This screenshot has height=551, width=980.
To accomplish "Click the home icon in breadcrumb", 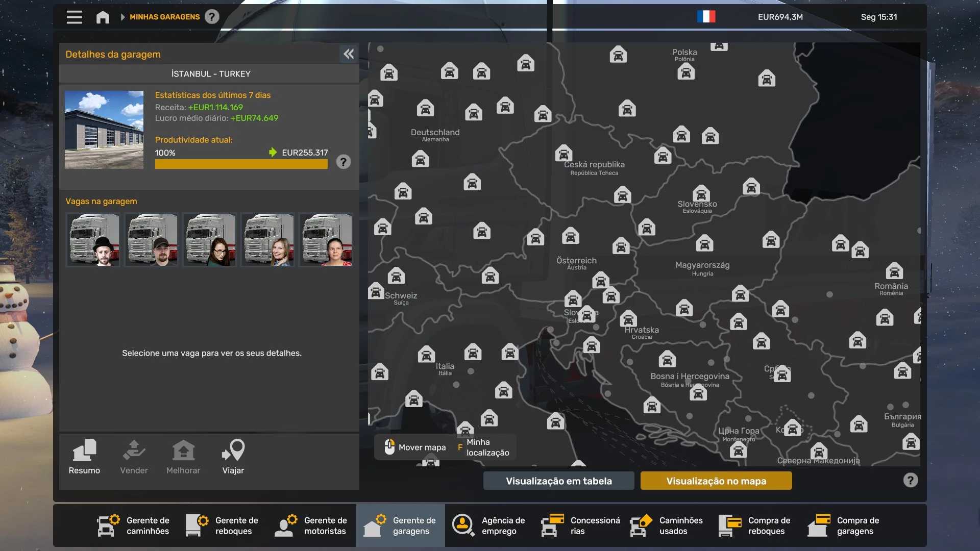I will tap(103, 17).
